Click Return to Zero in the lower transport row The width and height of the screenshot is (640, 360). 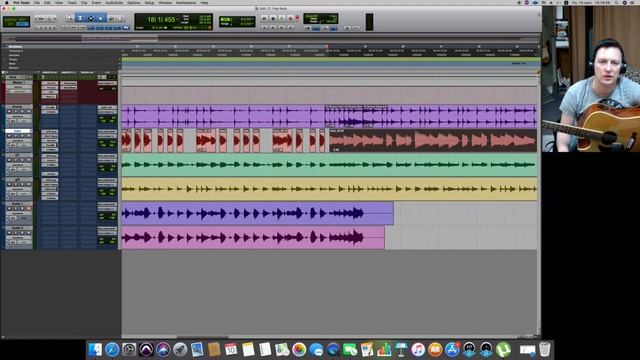click(x=264, y=27)
